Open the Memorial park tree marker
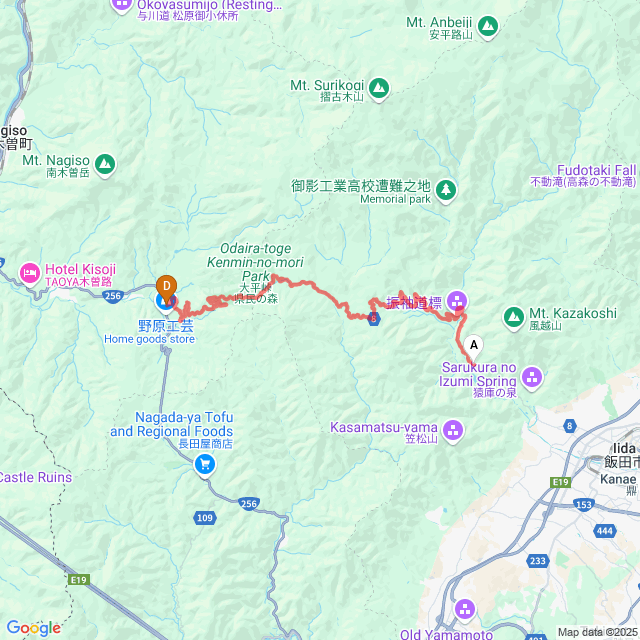640x640 pixels. click(446, 191)
